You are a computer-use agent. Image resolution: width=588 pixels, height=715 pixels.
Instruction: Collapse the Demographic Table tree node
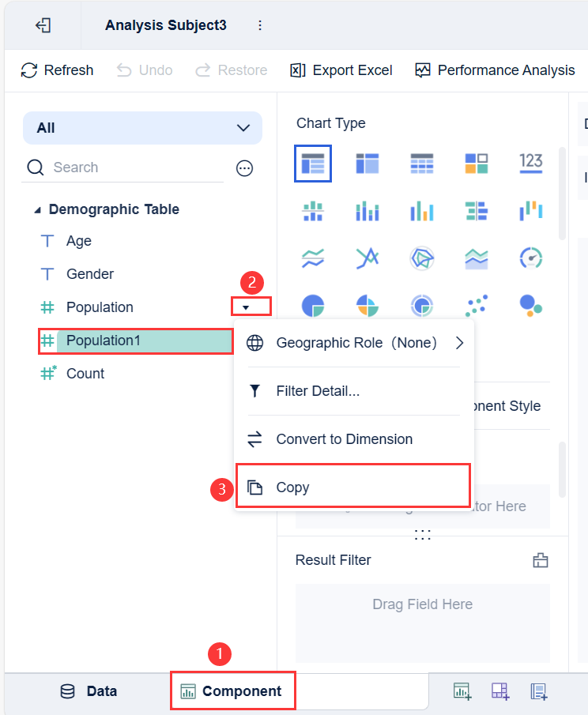(38, 210)
